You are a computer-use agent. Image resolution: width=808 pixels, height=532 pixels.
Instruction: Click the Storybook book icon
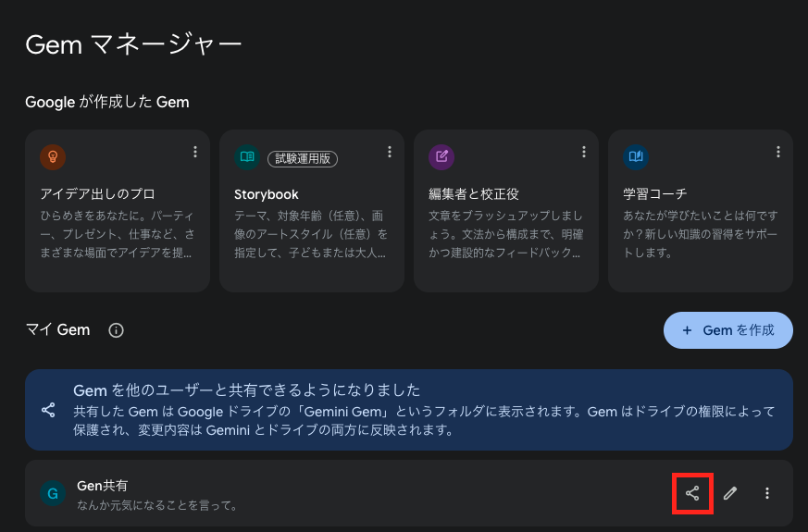point(247,156)
